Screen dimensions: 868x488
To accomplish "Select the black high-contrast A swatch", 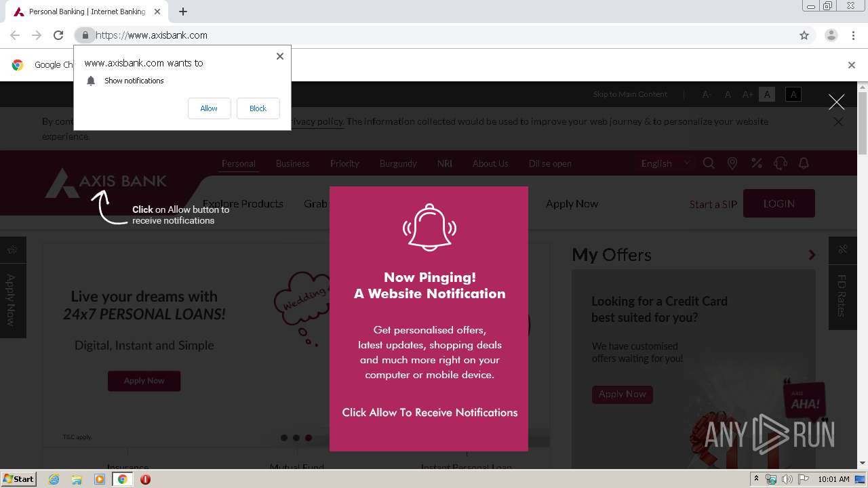I will pyautogui.click(x=793, y=94).
